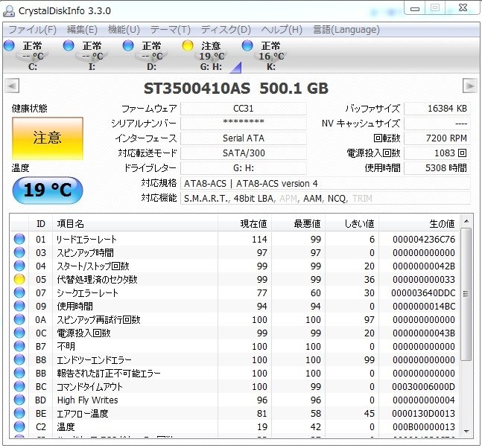Screen dimensions: 482x448
Task: Select the リードエラーレート attribute name
Action: 86,239
